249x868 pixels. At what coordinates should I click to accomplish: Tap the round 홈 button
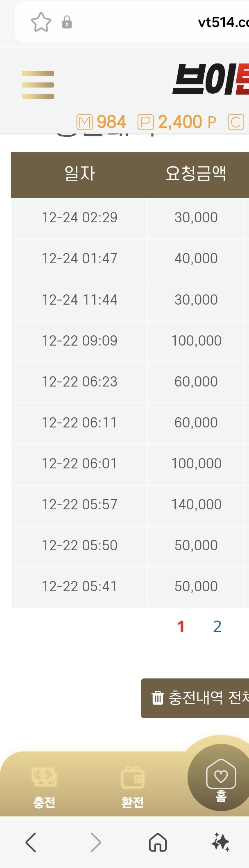pyautogui.click(x=221, y=778)
